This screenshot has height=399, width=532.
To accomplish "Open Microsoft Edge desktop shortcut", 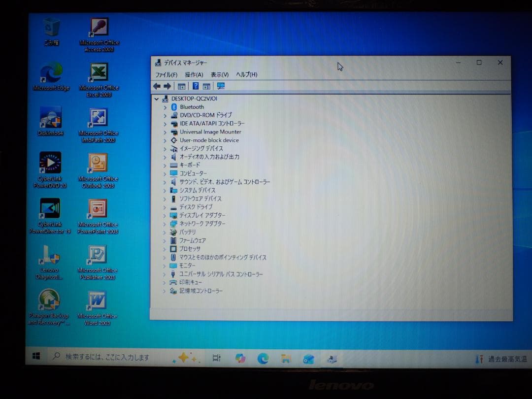I will point(51,77).
